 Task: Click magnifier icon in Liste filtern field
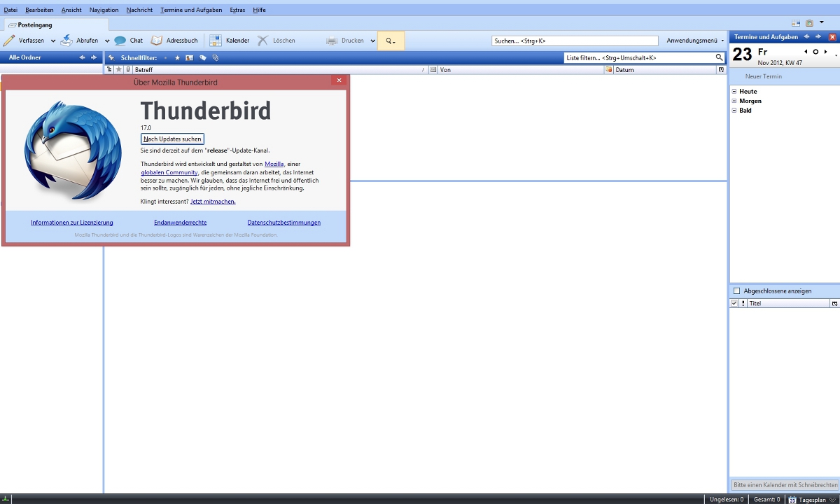tap(719, 57)
